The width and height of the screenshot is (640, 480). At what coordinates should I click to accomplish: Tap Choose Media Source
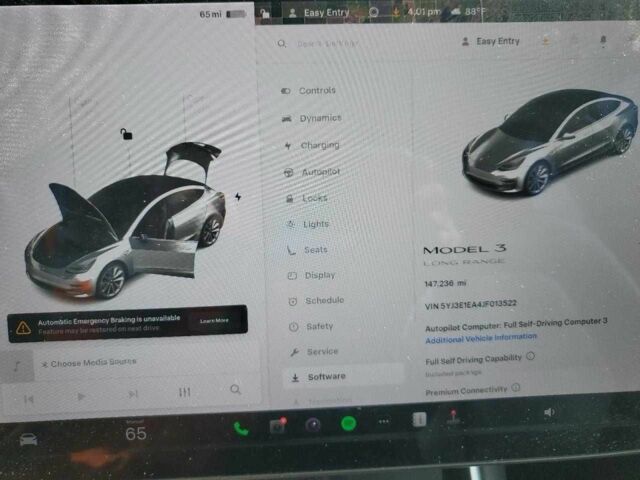click(89, 362)
